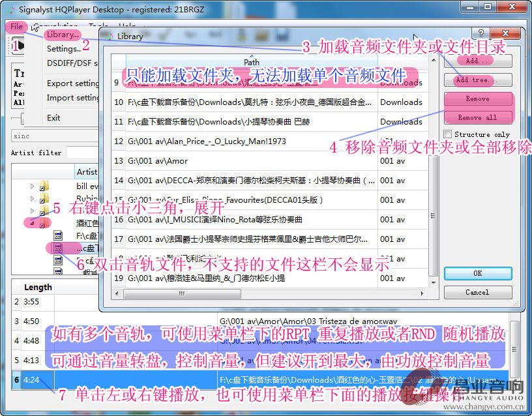
Task: Click row number 15 in Library list
Action: 119,200
